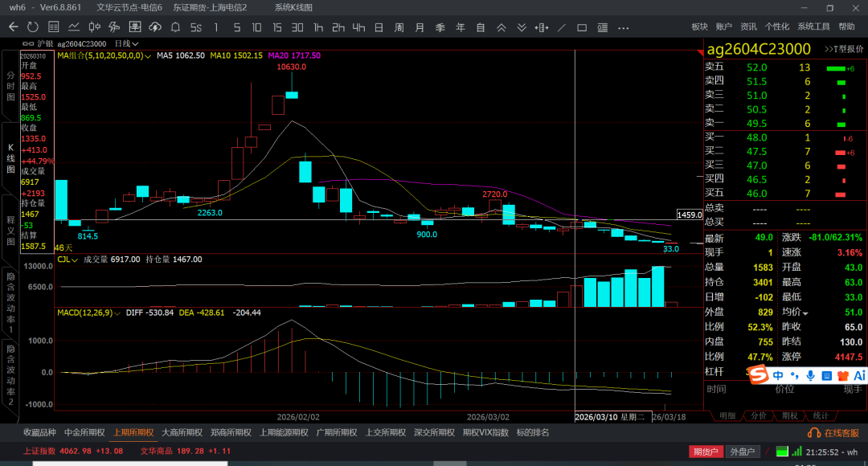Toggle the contract link chain icon

tap(28, 43)
